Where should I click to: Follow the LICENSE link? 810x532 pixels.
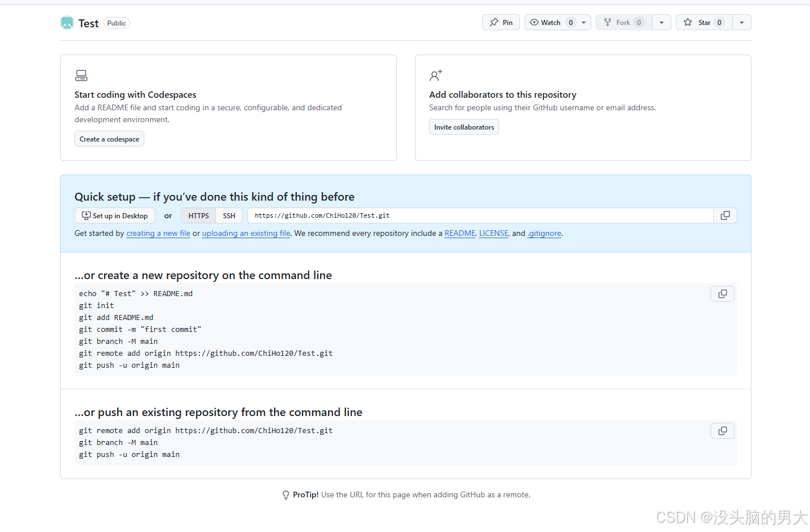click(x=493, y=233)
